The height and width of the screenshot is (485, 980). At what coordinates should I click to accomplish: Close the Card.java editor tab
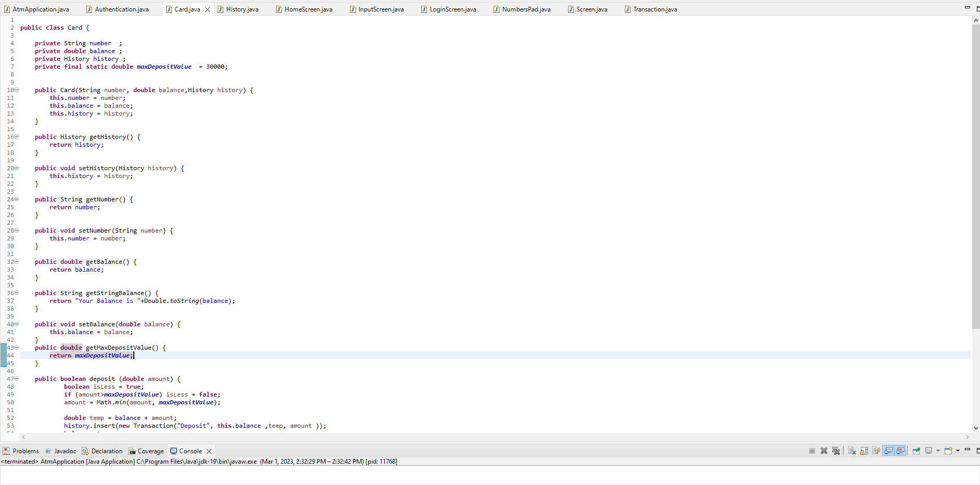point(207,9)
